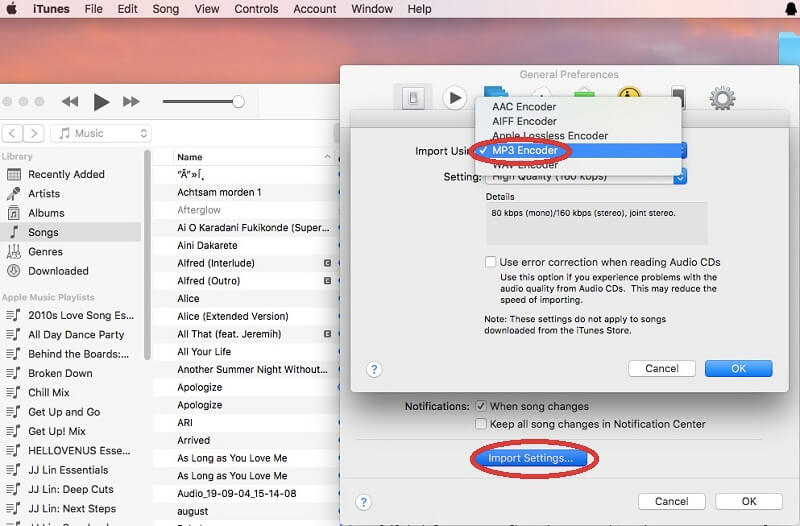Open the Help menu

tap(419, 9)
